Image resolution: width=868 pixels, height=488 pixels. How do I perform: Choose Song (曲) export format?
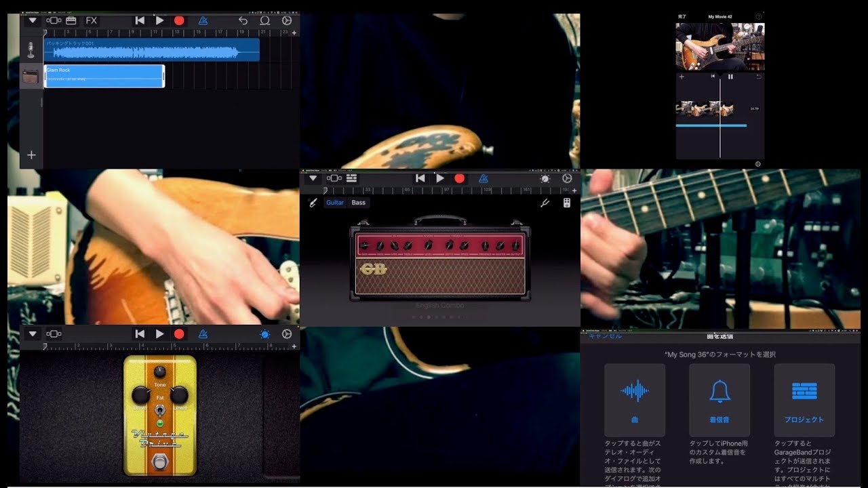635,400
